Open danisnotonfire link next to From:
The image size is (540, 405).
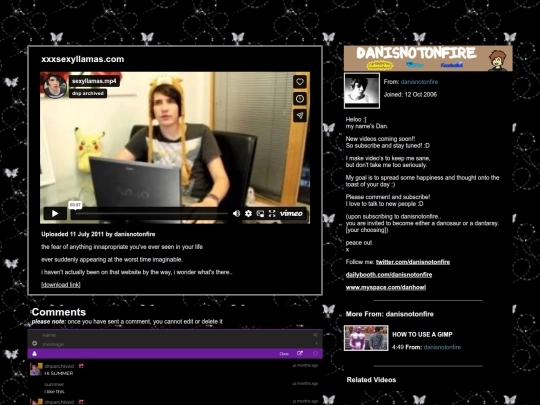[419, 82]
